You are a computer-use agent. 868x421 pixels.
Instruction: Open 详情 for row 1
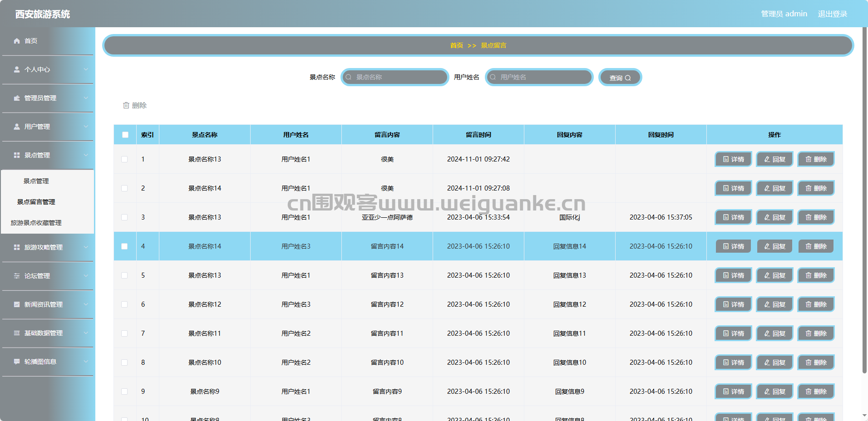tap(734, 159)
